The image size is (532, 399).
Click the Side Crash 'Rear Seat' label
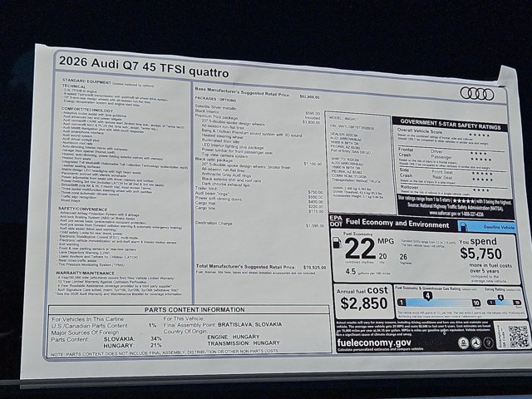pyautogui.click(x=441, y=177)
